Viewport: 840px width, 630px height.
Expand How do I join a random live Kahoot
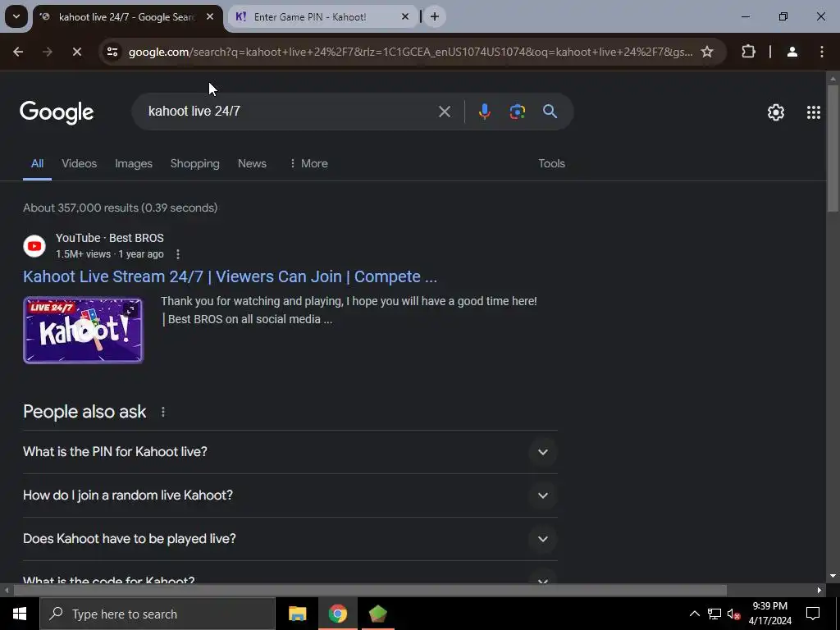[x=290, y=495]
